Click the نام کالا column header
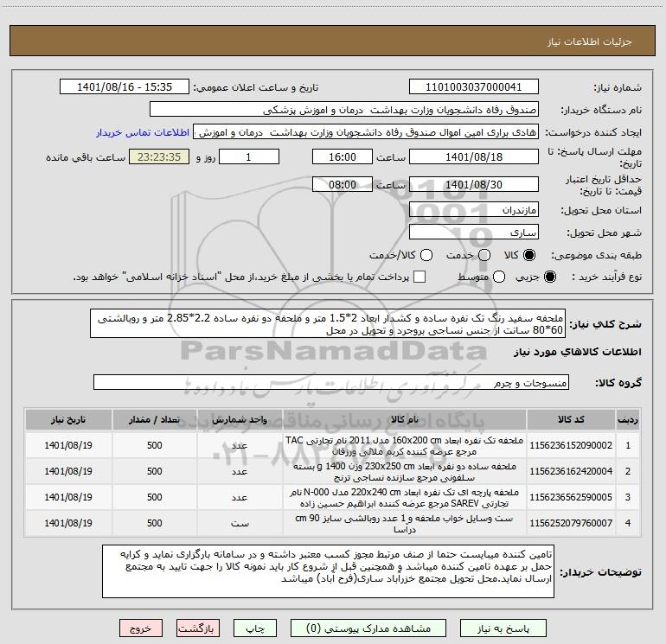The image size is (666, 644). pyautogui.click(x=405, y=419)
